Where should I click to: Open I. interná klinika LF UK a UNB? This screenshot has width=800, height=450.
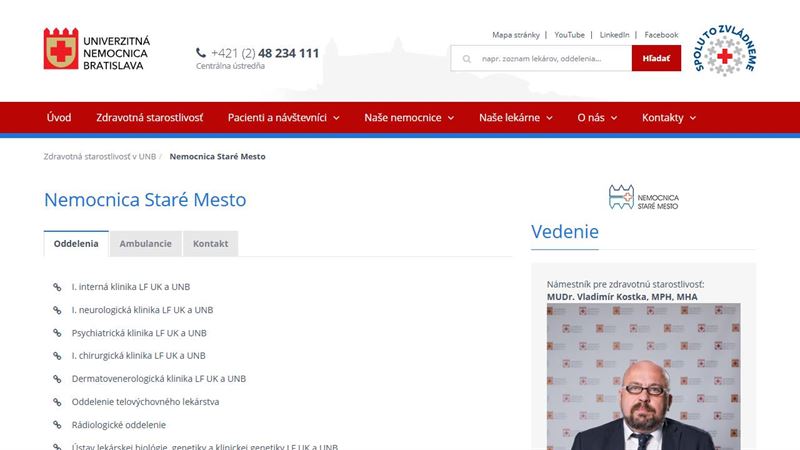click(131, 287)
